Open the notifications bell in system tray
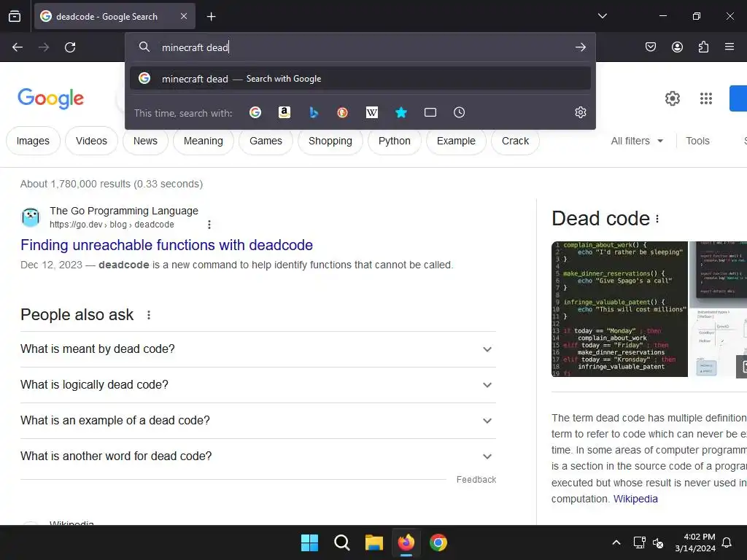Image resolution: width=747 pixels, height=560 pixels. (x=727, y=542)
